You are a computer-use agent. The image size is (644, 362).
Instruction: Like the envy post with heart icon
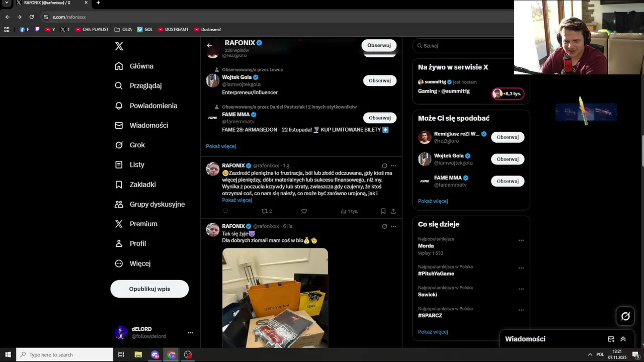click(x=304, y=211)
